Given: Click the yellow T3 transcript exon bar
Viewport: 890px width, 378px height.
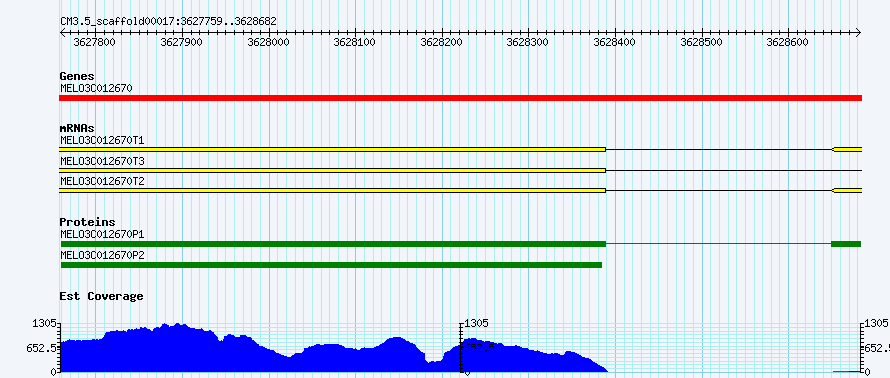Looking at the screenshot, I should point(333,170).
